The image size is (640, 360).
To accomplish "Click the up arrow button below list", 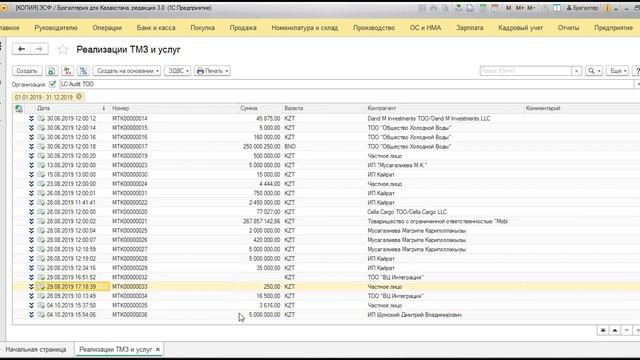I will point(615,330).
